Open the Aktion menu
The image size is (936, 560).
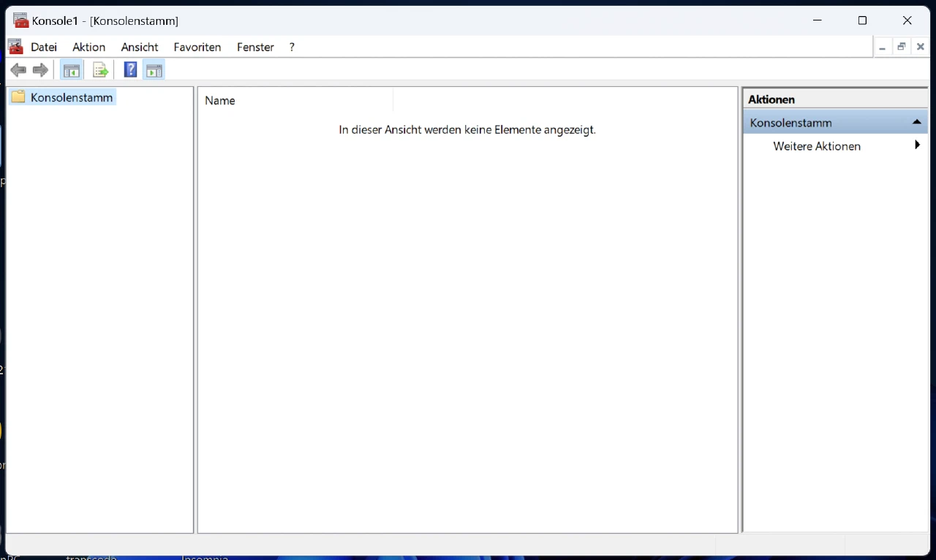pyautogui.click(x=88, y=47)
